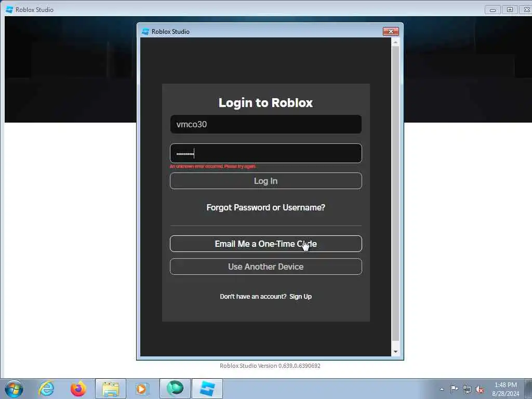This screenshot has height=399, width=532.
Task: Click the Log In button
Action: (x=265, y=181)
